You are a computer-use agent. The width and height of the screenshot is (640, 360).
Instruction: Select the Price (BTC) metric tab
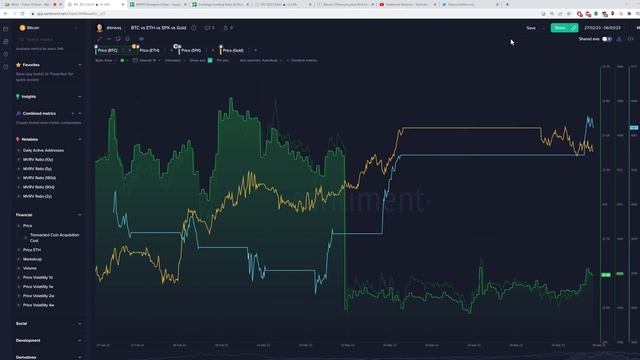[x=108, y=50]
